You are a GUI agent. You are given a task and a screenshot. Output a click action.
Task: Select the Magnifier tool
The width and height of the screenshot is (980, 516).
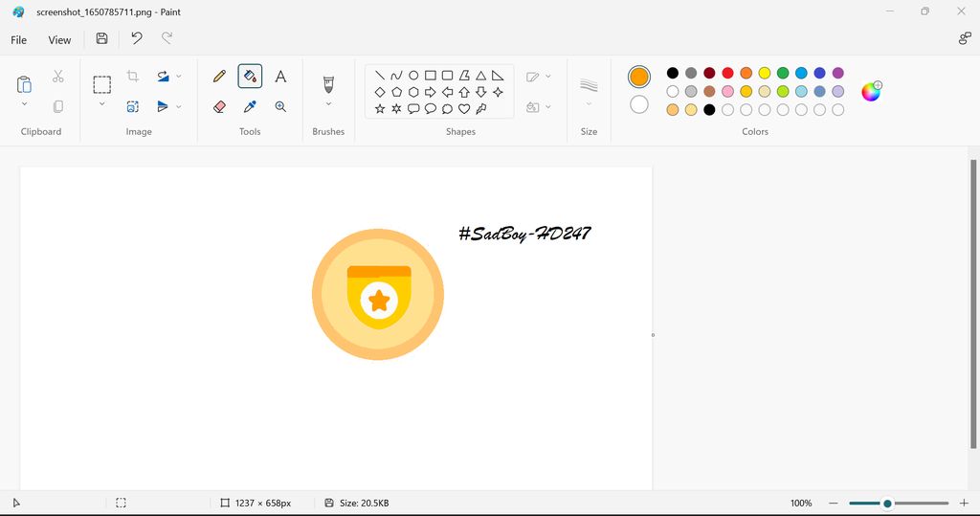click(x=280, y=107)
